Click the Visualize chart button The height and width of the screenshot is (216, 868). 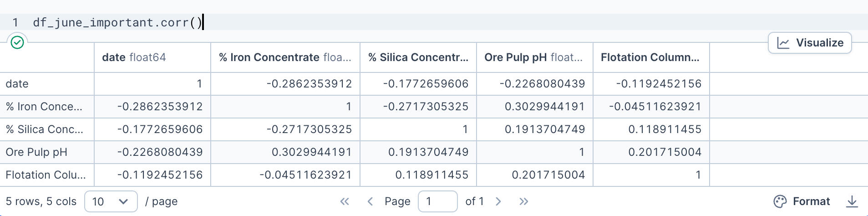tap(810, 43)
